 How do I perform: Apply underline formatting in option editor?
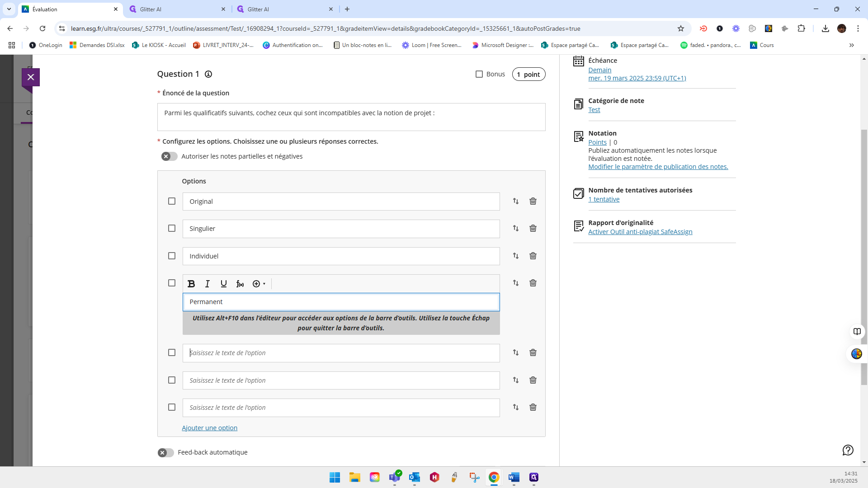224,284
